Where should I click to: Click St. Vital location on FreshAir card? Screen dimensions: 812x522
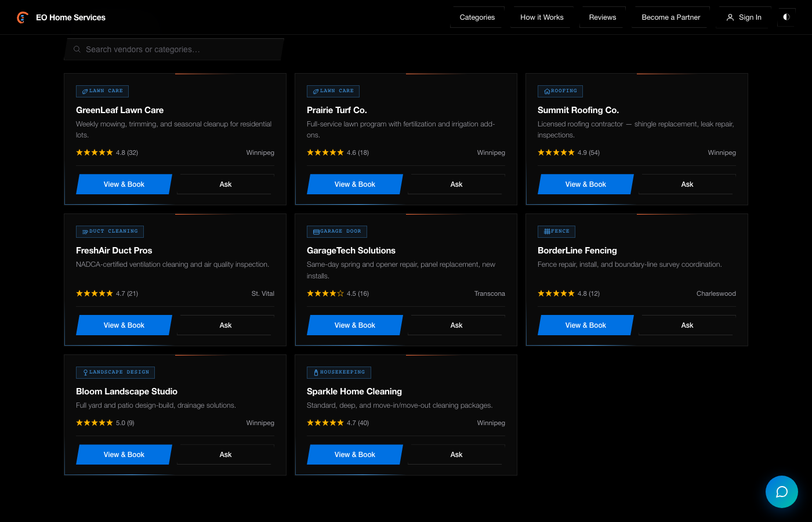(263, 293)
